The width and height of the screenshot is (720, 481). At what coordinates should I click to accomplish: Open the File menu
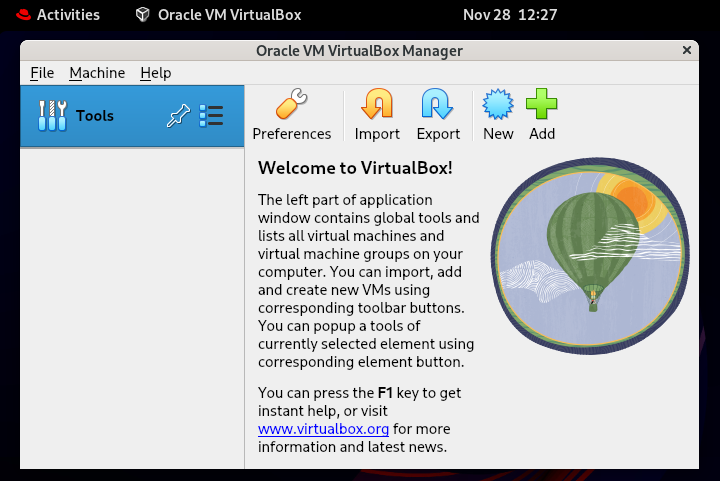coord(42,73)
